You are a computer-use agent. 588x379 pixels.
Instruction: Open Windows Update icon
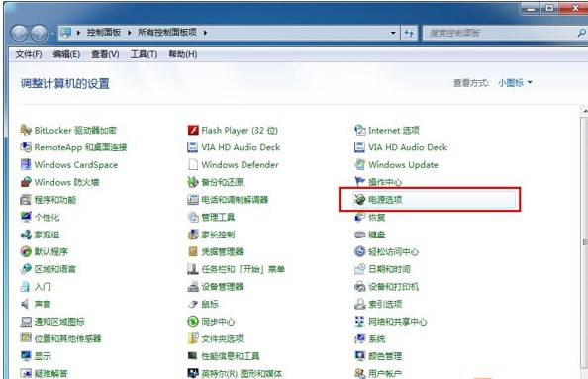360,164
